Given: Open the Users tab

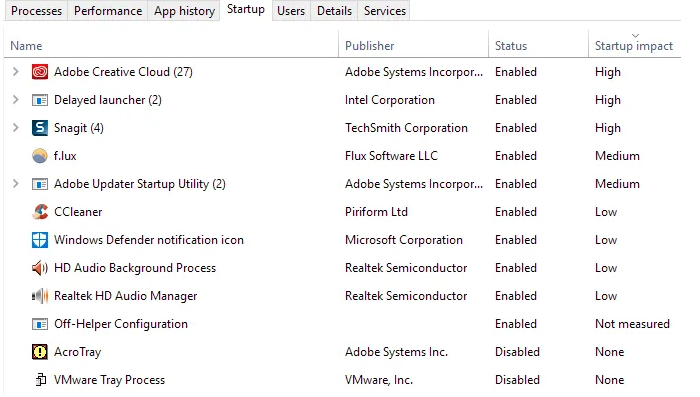Looking at the screenshot, I should pyautogui.click(x=291, y=11).
